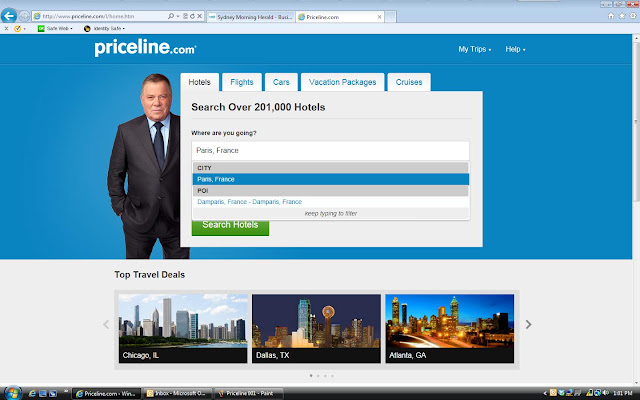The image size is (640, 400).
Task: Open the Identity Safe dropdown
Action: pyautogui.click(x=104, y=29)
